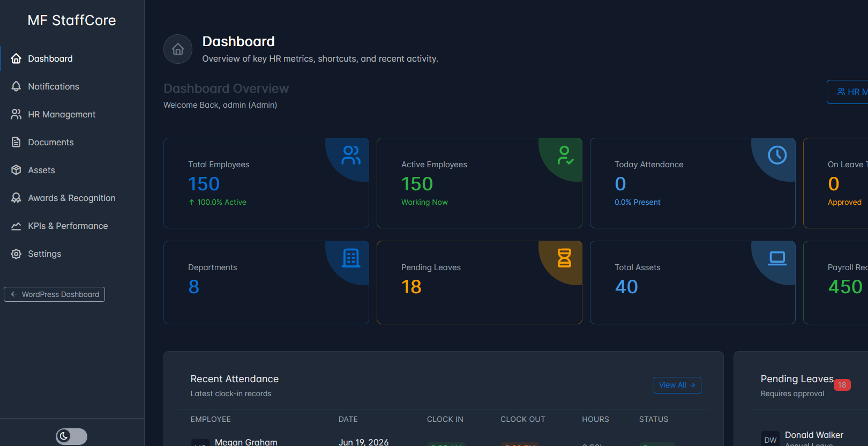Toggle the dark mode moon switch

tap(72, 436)
